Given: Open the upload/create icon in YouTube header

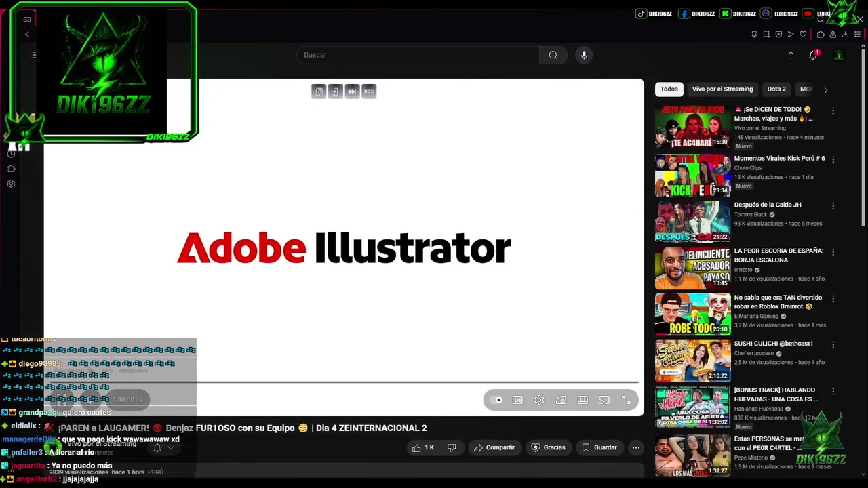Looking at the screenshot, I should 791,55.
